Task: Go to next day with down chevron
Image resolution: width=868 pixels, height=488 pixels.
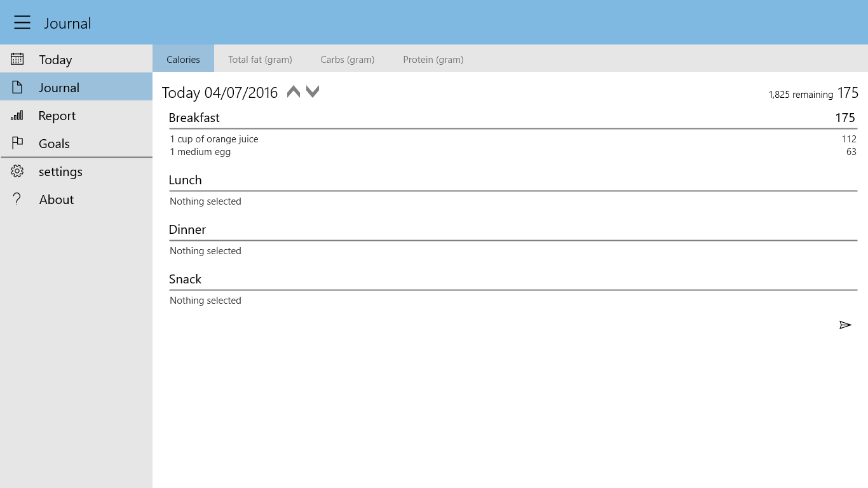Action: point(313,92)
